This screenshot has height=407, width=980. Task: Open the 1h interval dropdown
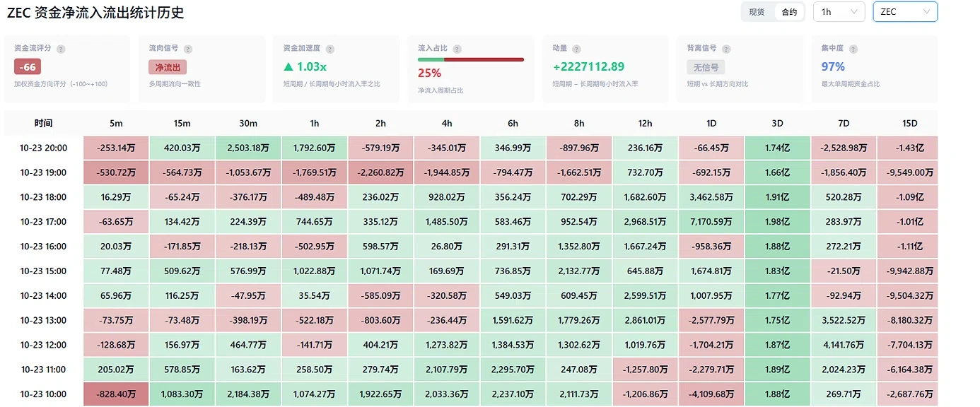click(839, 12)
